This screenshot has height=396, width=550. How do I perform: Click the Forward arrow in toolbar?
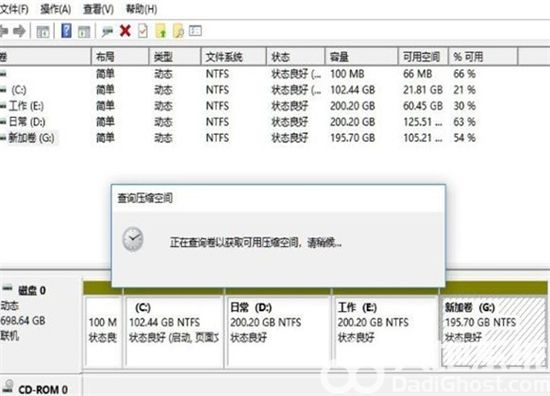pyautogui.click(x=19, y=32)
